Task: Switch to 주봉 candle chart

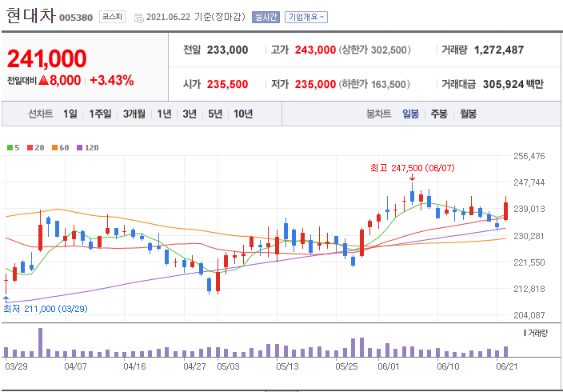Action: [439, 114]
